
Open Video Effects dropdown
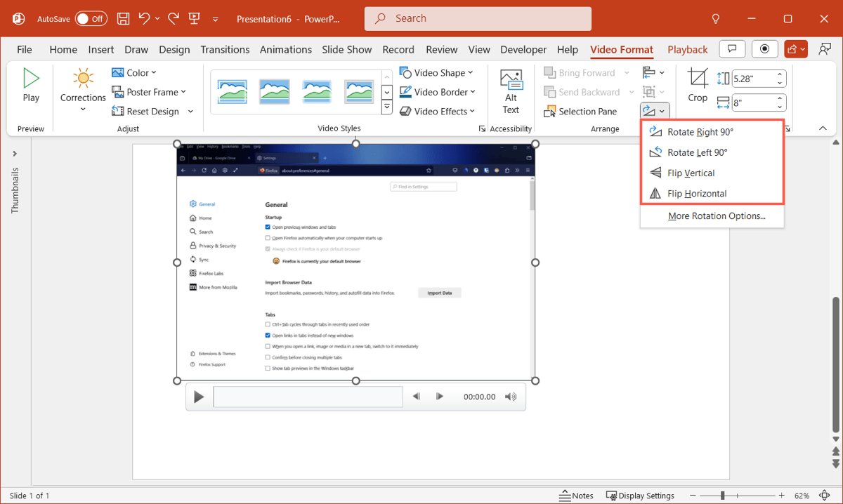coord(438,112)
